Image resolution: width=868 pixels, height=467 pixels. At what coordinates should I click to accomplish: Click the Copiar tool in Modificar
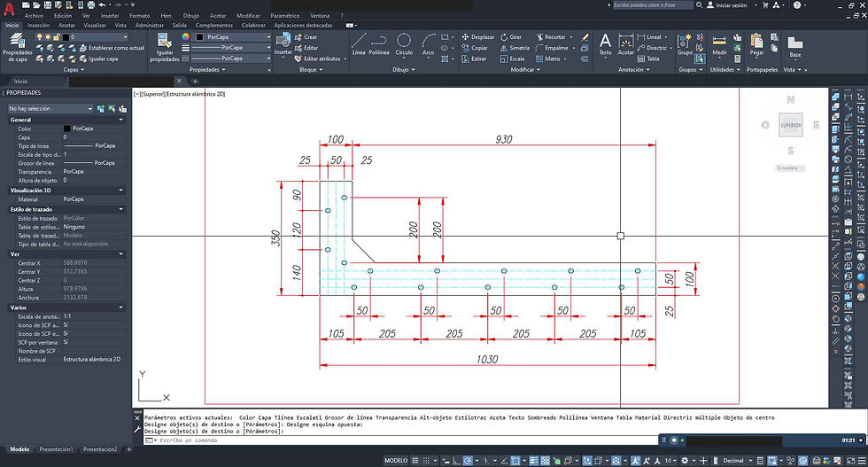click(x=475, y=48)
